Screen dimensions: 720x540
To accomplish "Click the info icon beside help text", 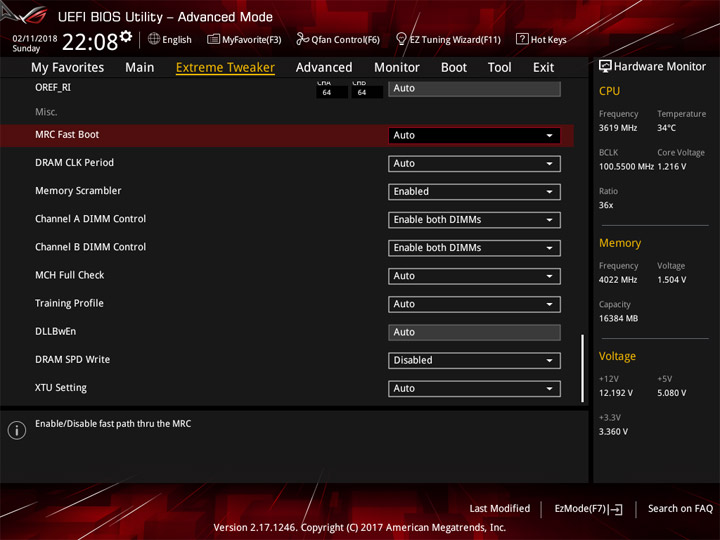I will coord(17,430).
